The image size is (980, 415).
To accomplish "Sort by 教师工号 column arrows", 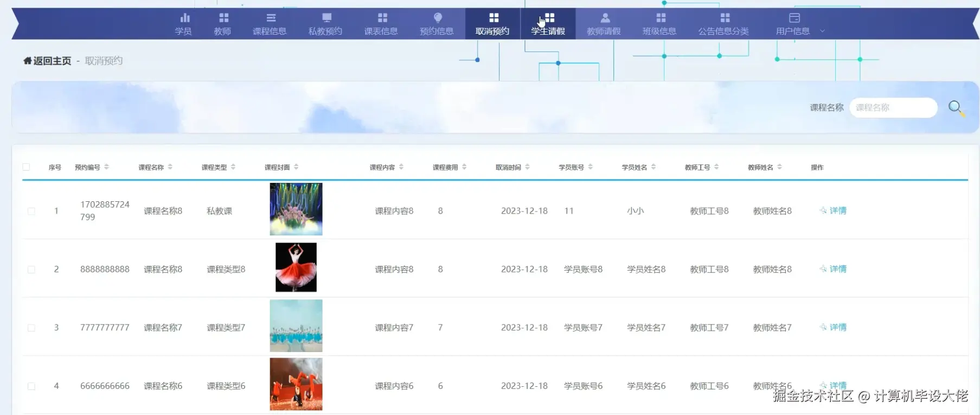I will tap(716, 167).
